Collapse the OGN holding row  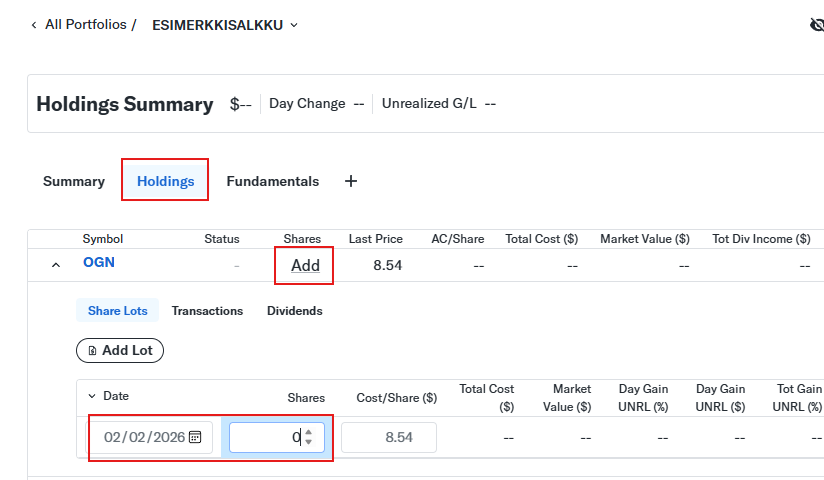[x=56, y=265]
